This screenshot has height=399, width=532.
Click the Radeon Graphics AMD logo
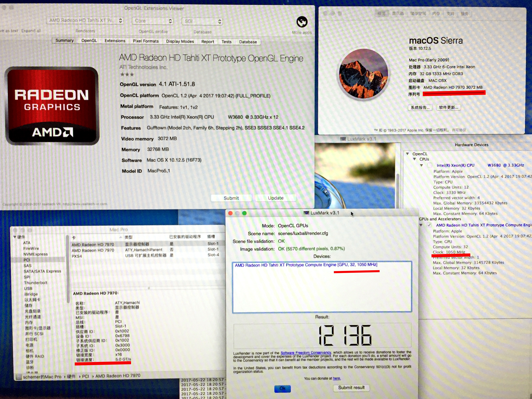click(52, 106)
